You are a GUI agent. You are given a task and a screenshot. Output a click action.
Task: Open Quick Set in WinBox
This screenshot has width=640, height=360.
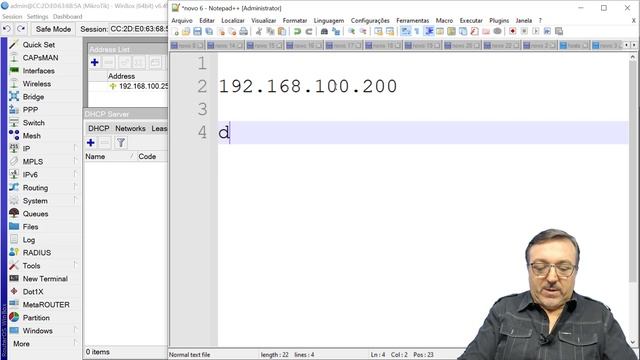39,44
